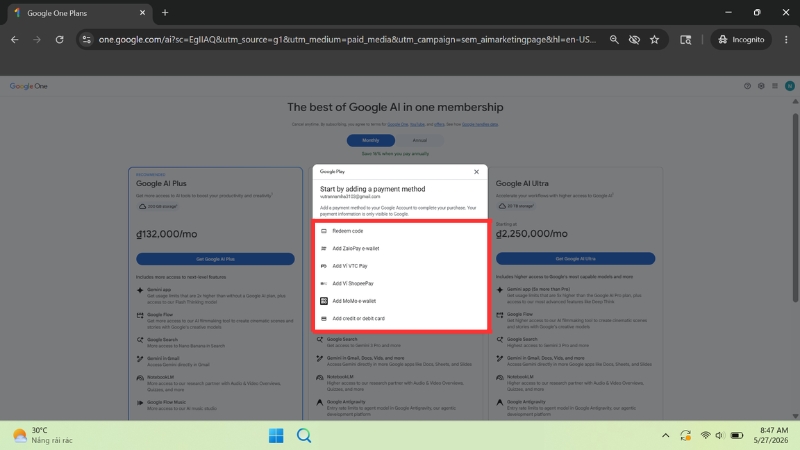Open the Google account avatar

[789, 86]
